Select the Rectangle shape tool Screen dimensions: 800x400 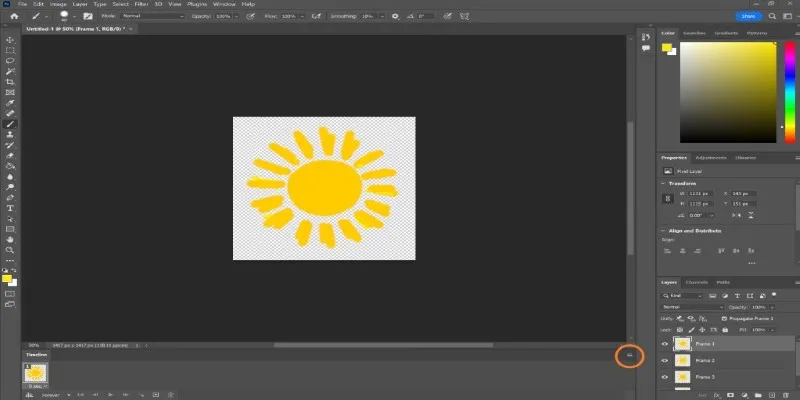[x=10, y=229]
